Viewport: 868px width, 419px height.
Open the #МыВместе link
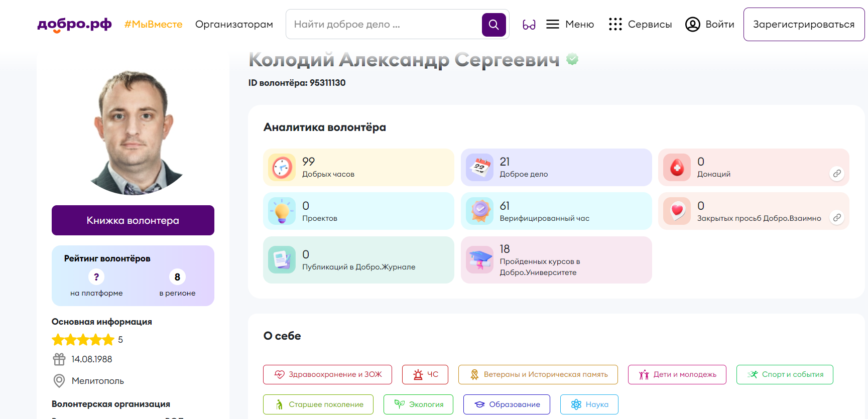tap(154, 24)
